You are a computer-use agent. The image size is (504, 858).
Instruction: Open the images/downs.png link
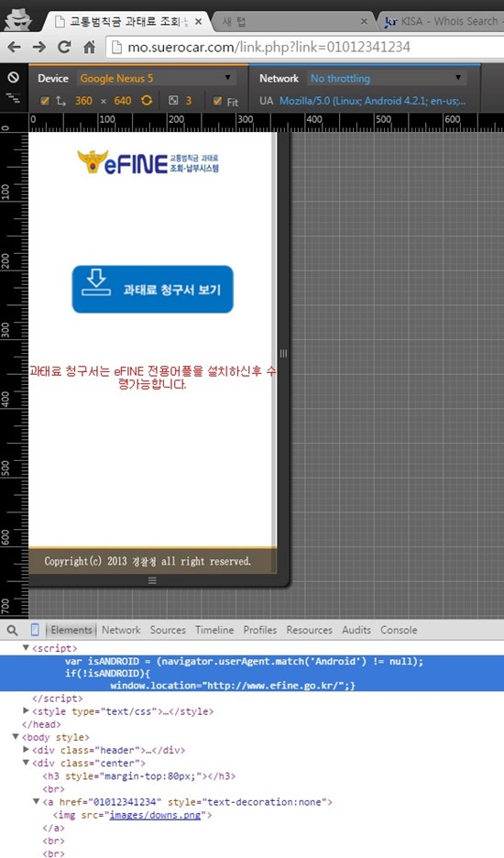(155, 815)
